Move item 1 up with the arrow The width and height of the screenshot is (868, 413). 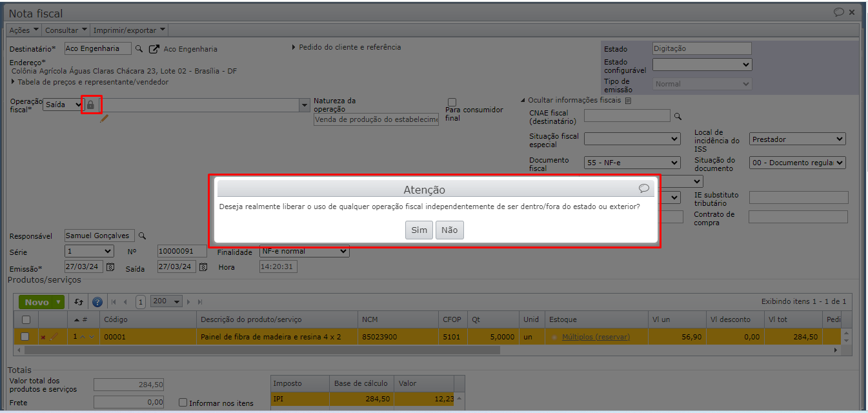tap(82, 337)
